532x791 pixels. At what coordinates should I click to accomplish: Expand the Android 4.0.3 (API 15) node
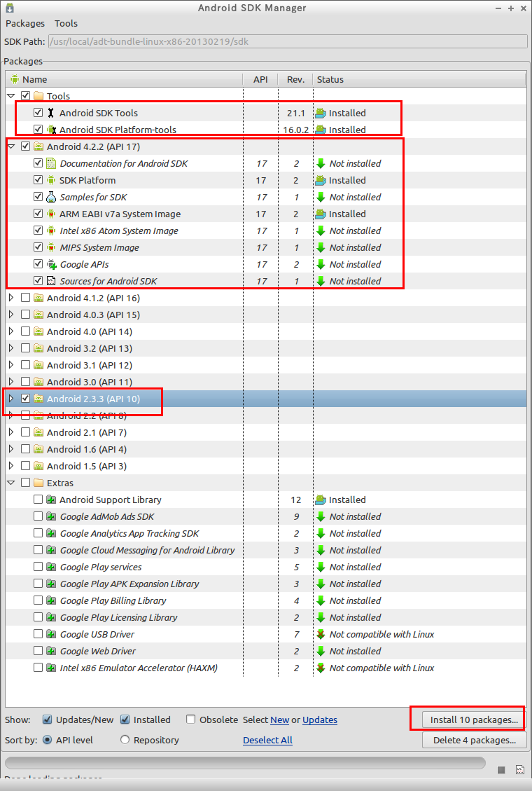coord(11,315)
